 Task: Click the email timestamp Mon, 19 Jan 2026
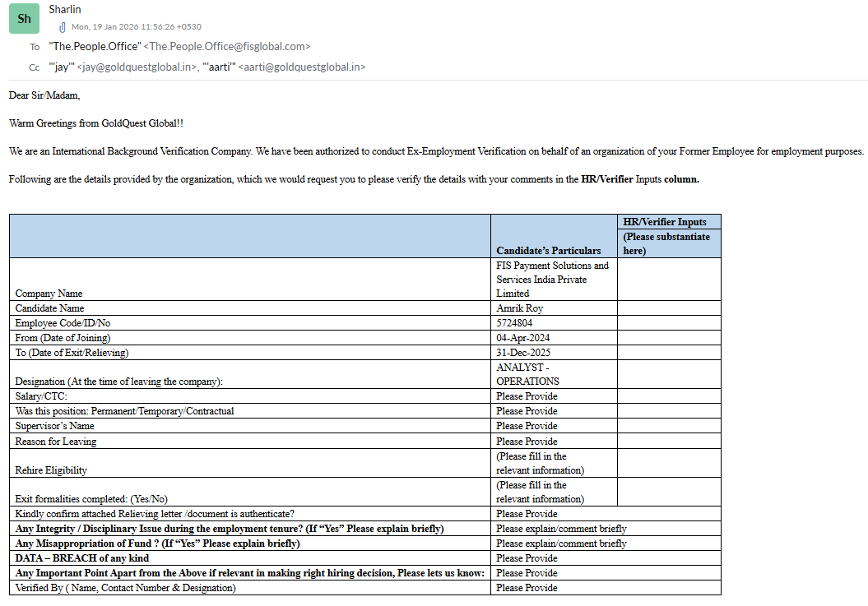pyautogui.click(x=137, y=26)
